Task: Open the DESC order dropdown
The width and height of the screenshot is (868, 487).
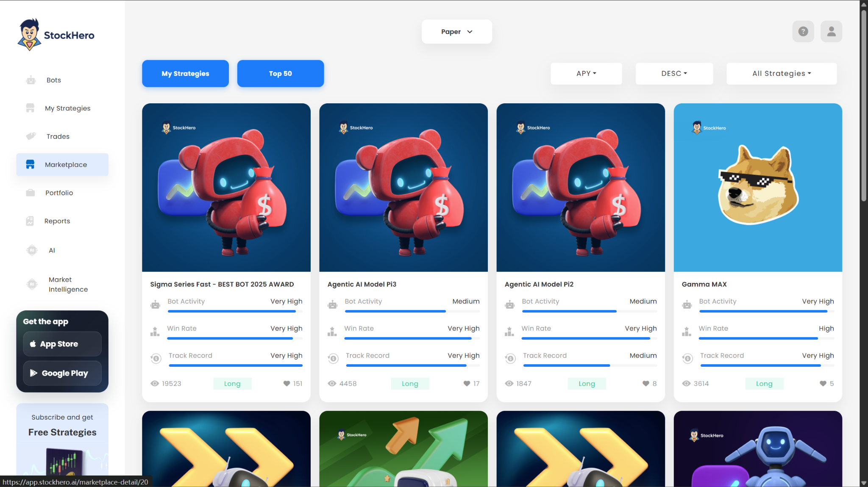Action: (674, 73)
